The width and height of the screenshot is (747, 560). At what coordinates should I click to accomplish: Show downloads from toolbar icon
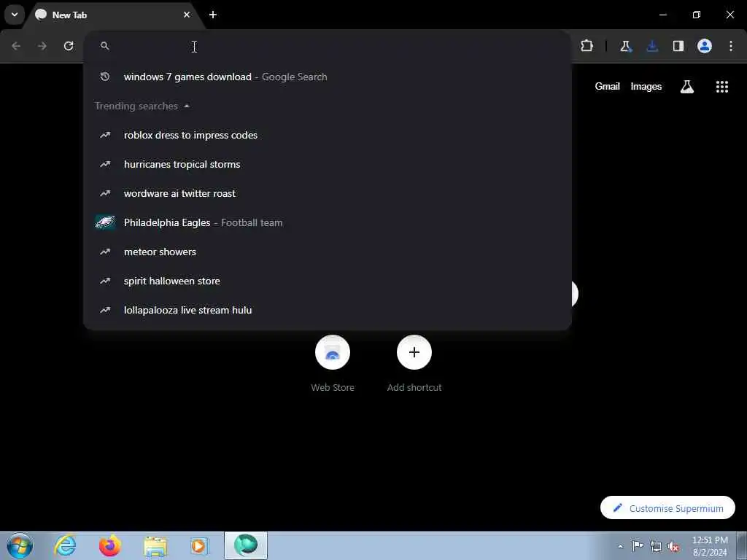pos(652,46)
